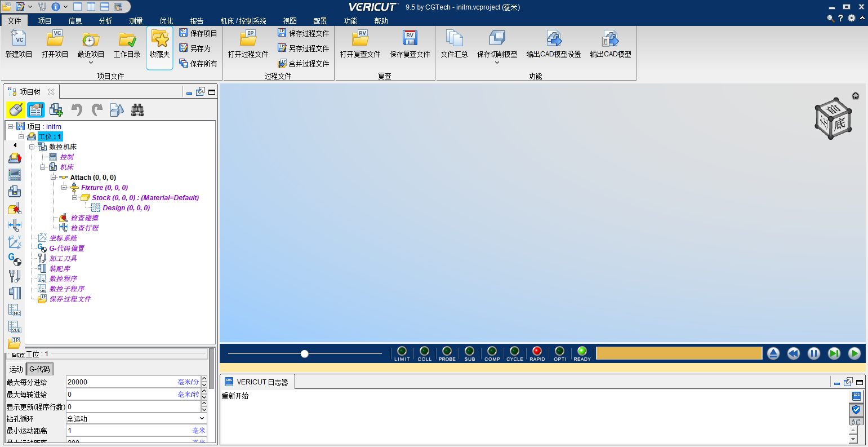Click 另存过程文件 in the ribbon
Image resolution: width=868 pixels, height=447 pixels.
click(303, 48)
